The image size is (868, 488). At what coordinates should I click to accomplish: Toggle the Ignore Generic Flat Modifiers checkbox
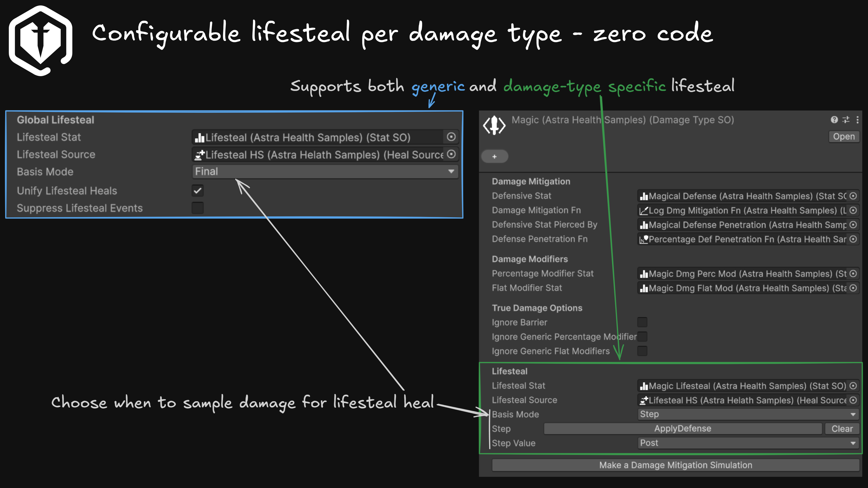pos(642,351)
